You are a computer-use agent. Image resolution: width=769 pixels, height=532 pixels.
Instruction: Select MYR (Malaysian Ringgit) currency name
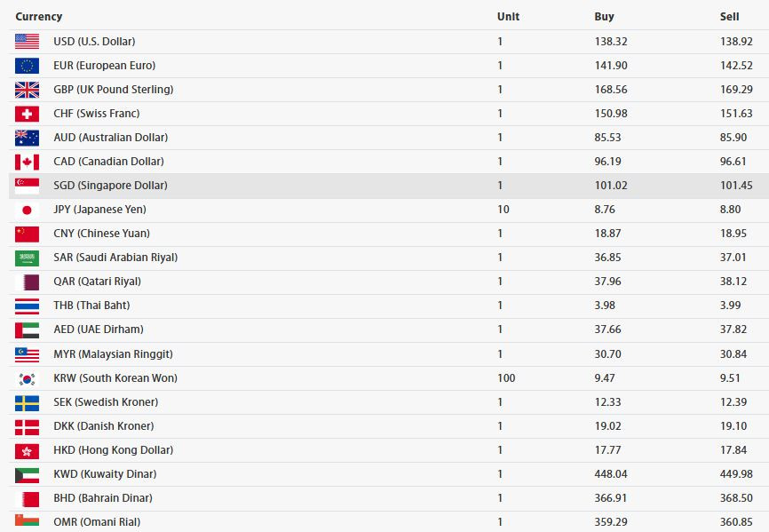pyautogui.click(x=114, y=354)
